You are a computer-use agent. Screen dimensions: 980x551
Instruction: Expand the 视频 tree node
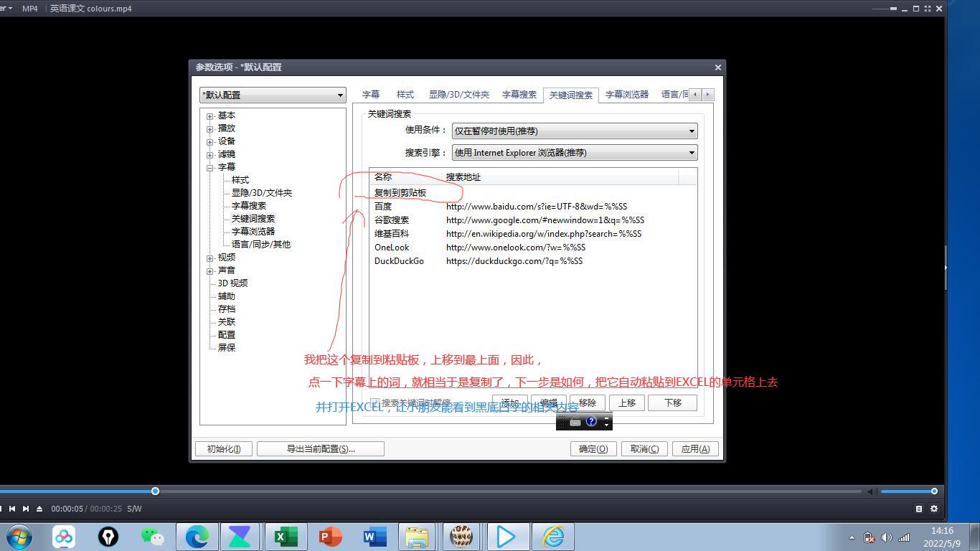point(210,258)
